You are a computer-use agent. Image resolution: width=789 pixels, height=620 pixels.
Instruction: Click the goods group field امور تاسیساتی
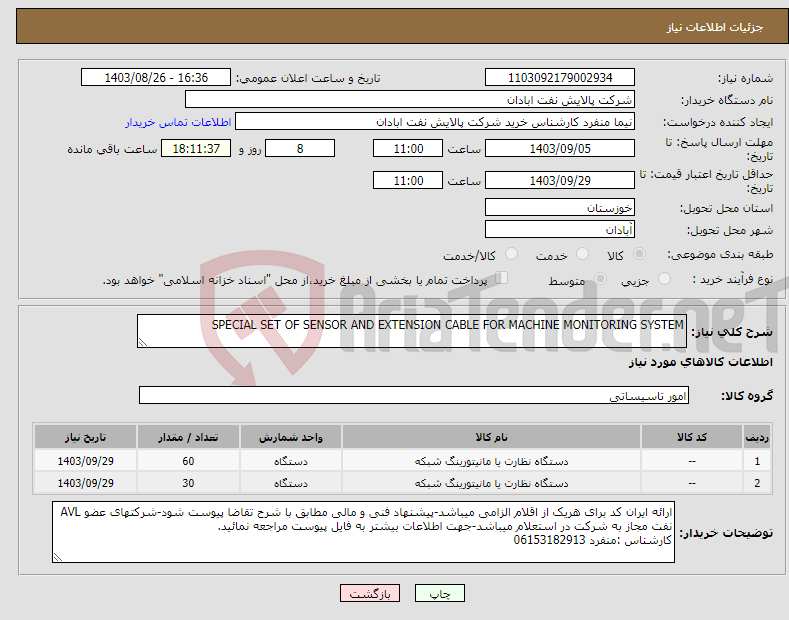point(414,396)
